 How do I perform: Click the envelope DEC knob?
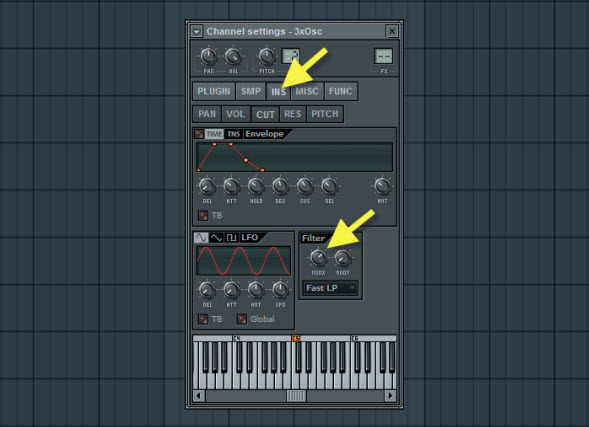point(280,186)
